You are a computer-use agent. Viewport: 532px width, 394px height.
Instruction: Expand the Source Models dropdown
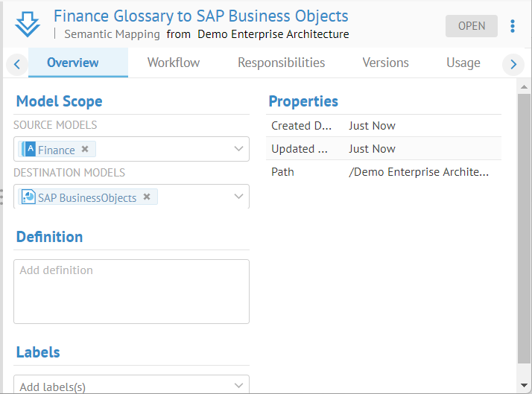[x=238, y=150]
